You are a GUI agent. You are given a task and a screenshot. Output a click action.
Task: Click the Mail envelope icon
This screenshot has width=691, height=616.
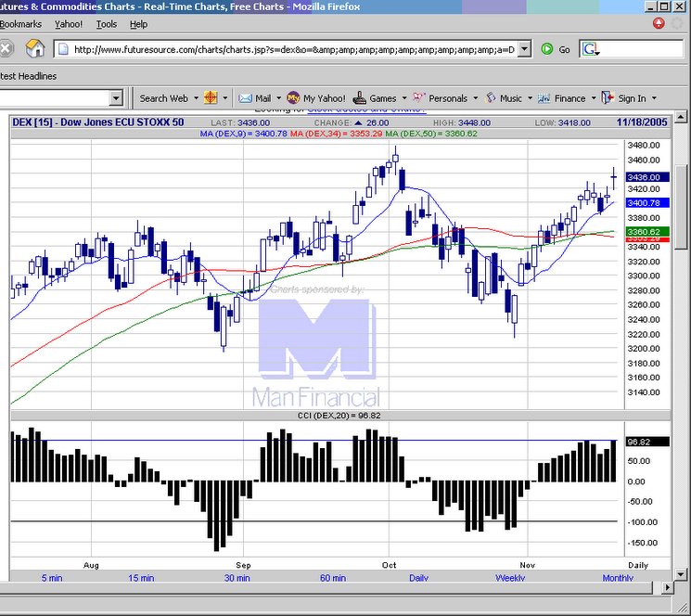click(245, 98)
